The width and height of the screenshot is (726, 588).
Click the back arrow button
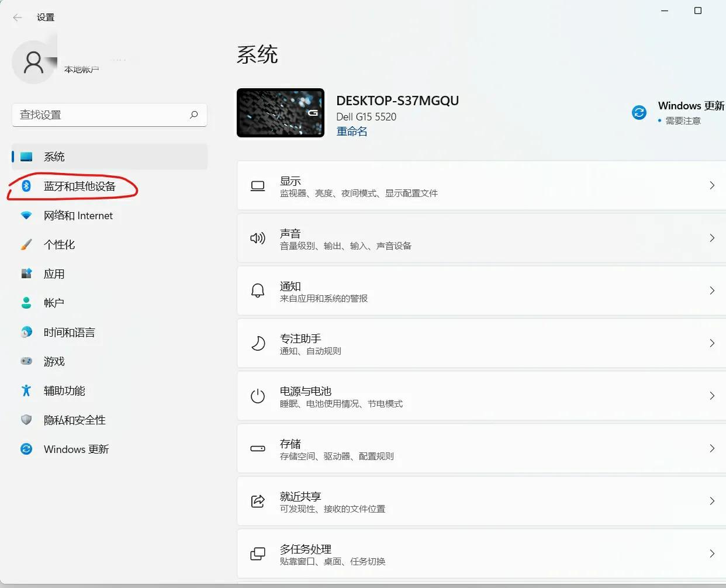point(17,17)
